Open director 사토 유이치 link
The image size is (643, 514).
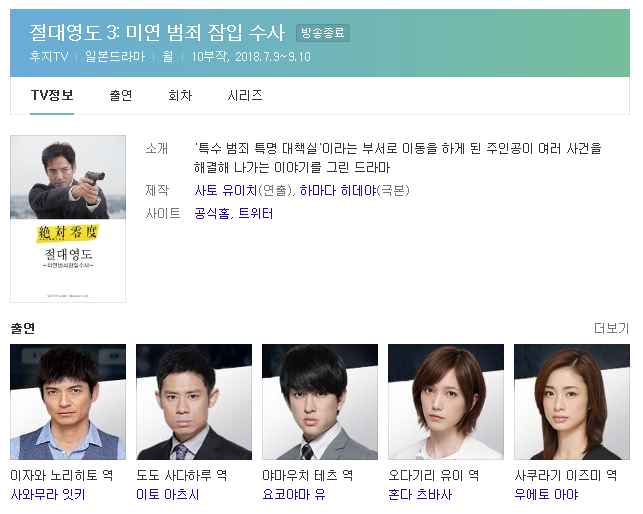point(226,190)
